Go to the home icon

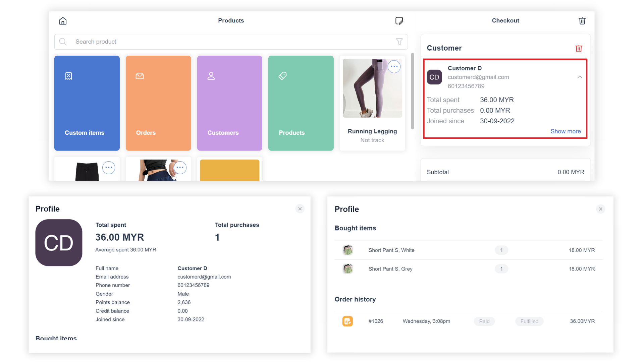coord(63,21)
